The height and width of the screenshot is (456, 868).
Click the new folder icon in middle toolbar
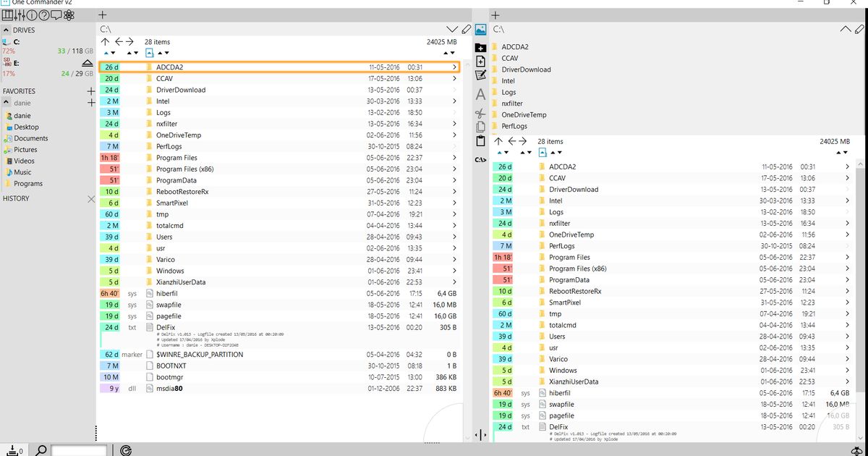pyautogui.click(x=480, y=48)
